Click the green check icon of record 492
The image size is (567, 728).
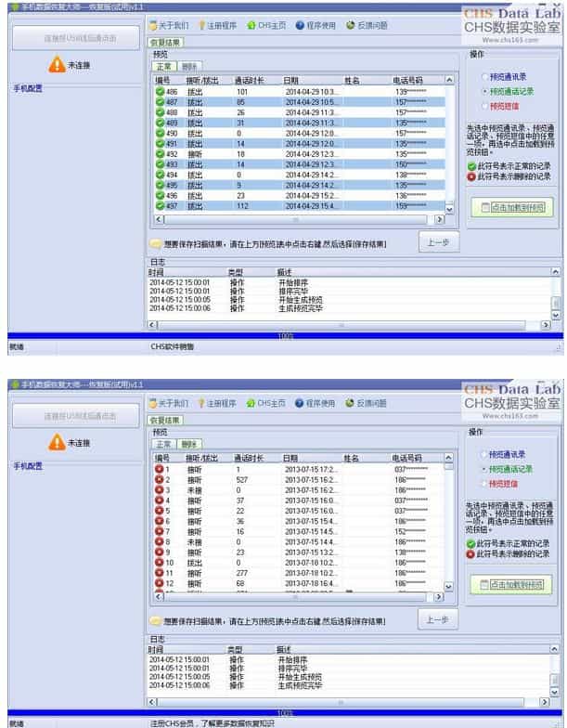coord(160,154)
